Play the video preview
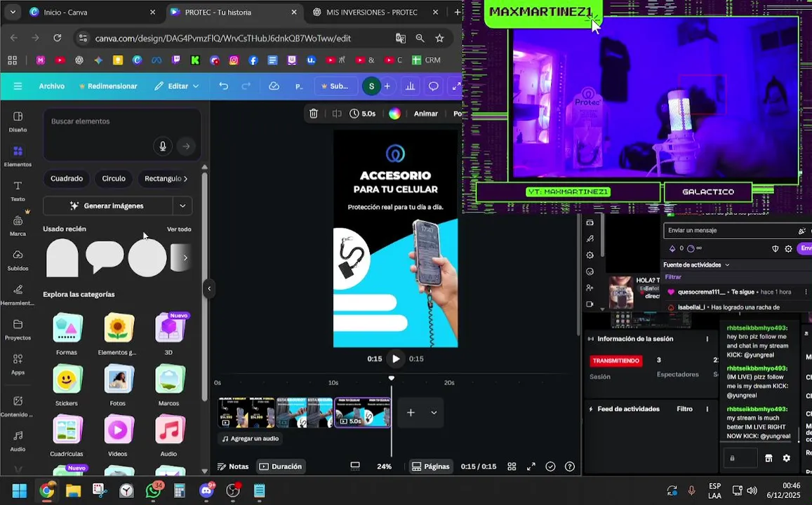The image size is (812, 505). [396, 358]
